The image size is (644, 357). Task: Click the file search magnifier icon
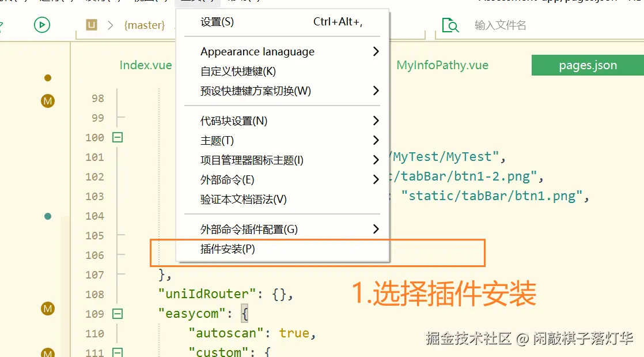pos(450,25)
